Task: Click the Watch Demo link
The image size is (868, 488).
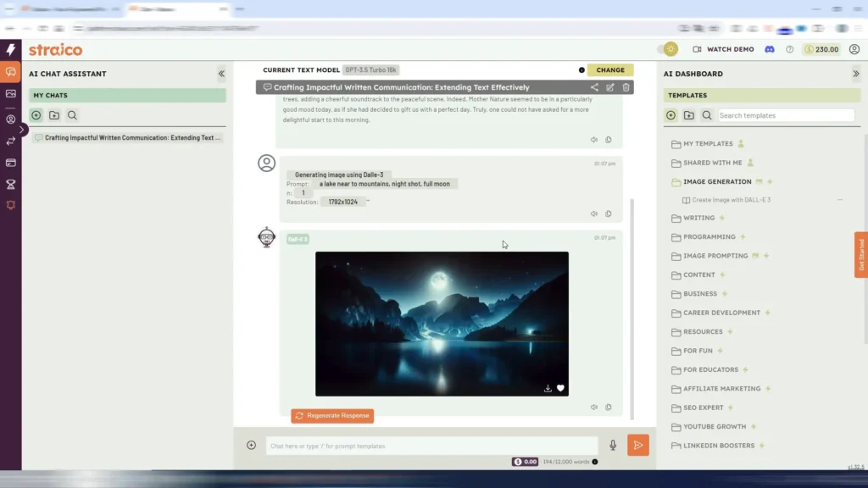Action: point(723,49)
